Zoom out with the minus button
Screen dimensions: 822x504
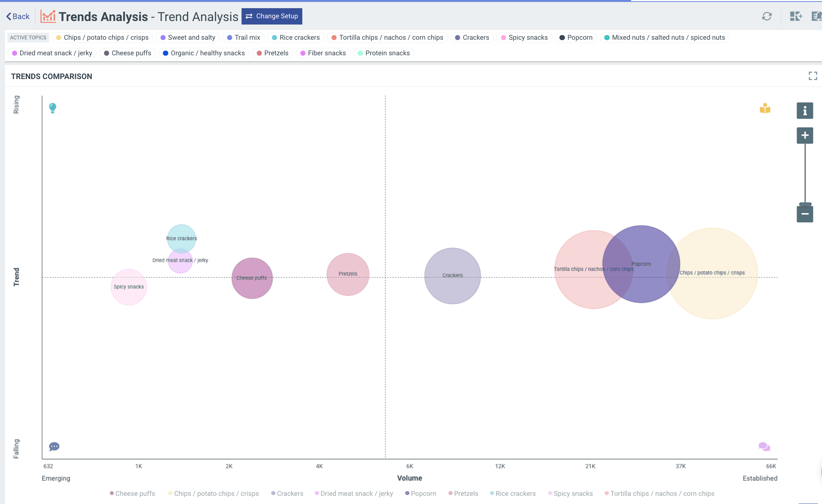click(x=804, y=214)
